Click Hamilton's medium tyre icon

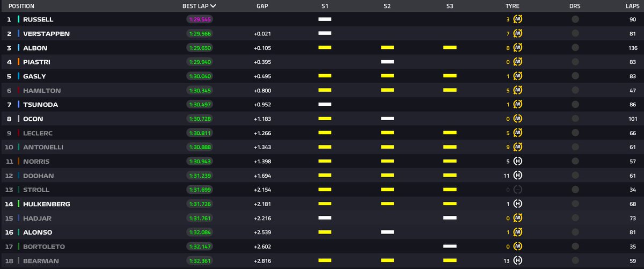coord(518,90)
